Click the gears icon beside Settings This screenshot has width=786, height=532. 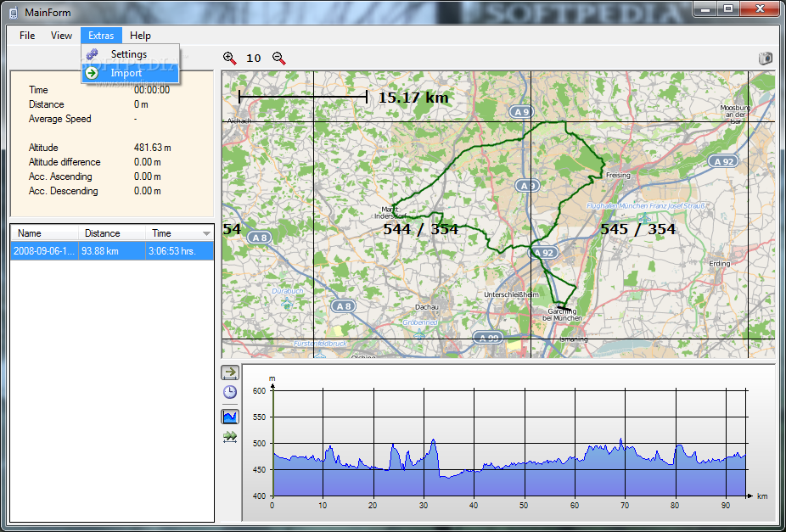(92, 54)
